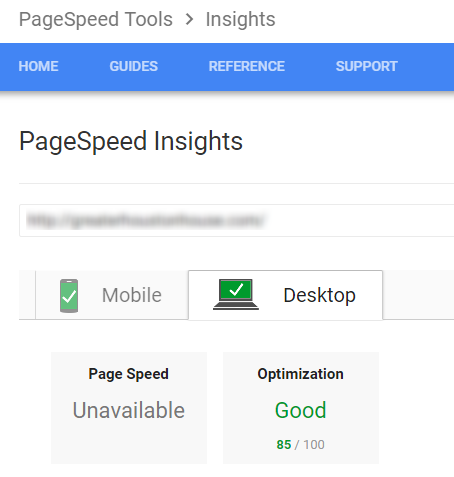Open the REFERENCE nav item
Image resolution: width=454 pixels, height=477 pixels.
pos(247,66)
